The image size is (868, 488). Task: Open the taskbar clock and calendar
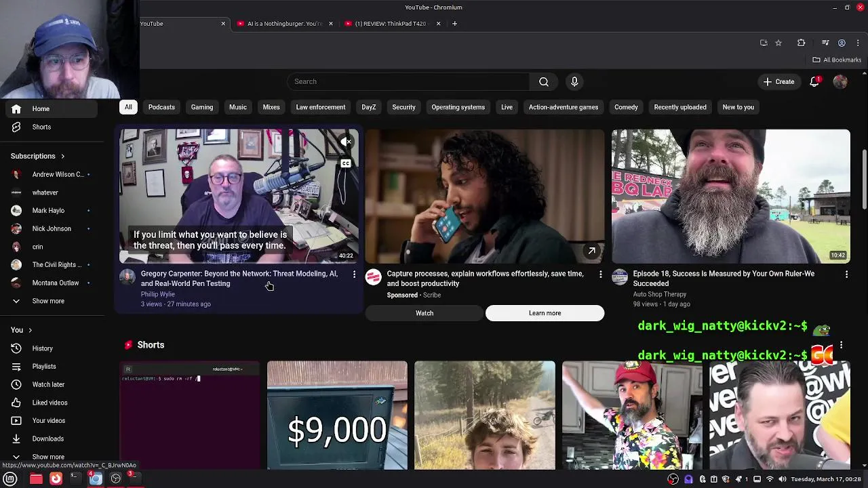click(825, 479)
